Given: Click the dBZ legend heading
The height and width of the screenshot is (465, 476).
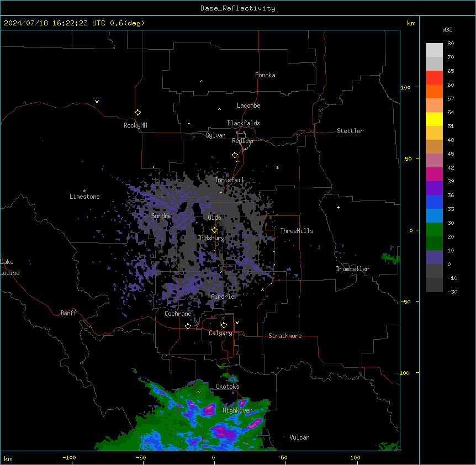Looking at the screenshot, I should 447,30.
